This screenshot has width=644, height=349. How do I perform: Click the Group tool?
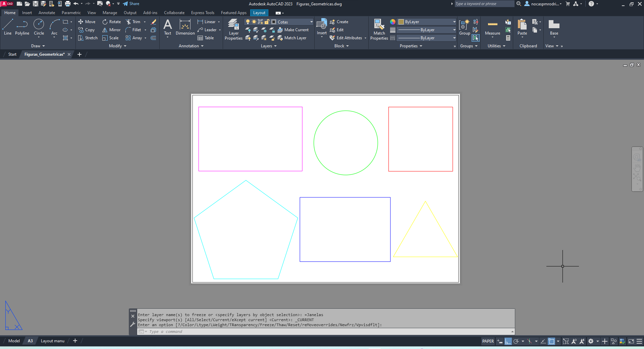tap(465, 27)
